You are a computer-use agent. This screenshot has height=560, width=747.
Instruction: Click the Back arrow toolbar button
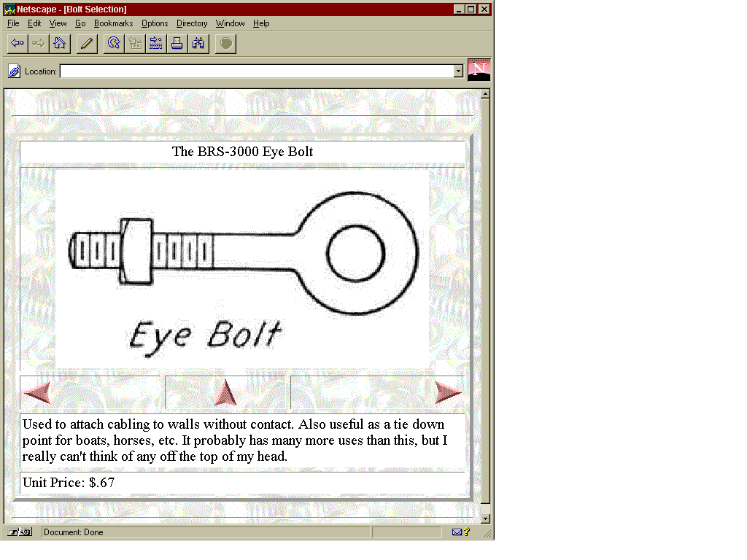pyautogui.click(x=18, y=44)
